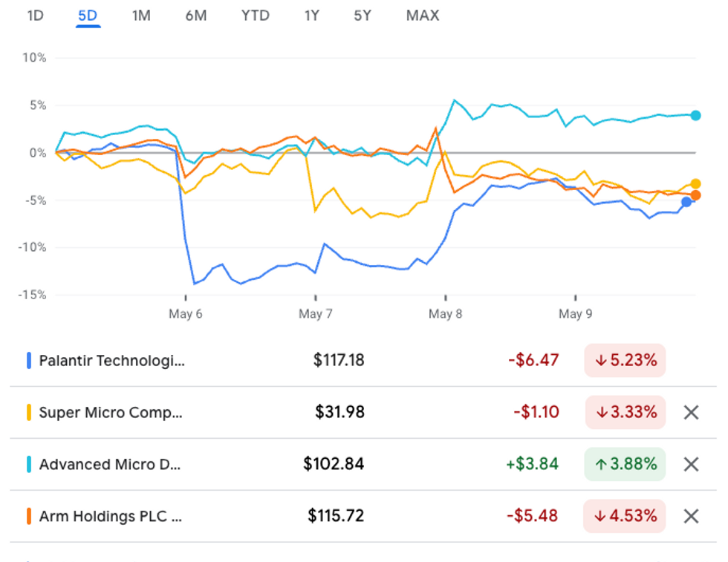The height and width of the screenshot is (562, 728).
Task: Click the green 3.88% change badge
Action: (625, 464)
